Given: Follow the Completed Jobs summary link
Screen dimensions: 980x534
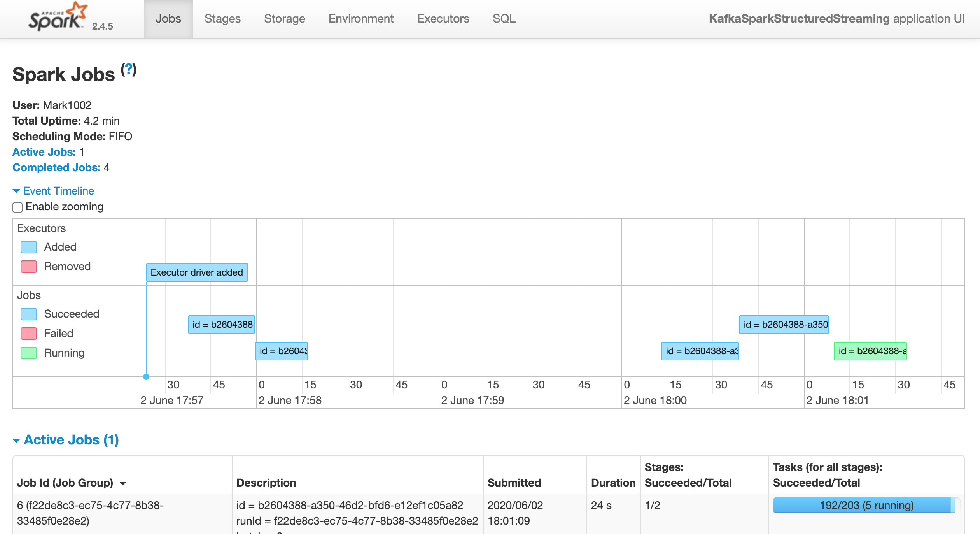Looking at the screenshot, I should [x=56, y=167].
